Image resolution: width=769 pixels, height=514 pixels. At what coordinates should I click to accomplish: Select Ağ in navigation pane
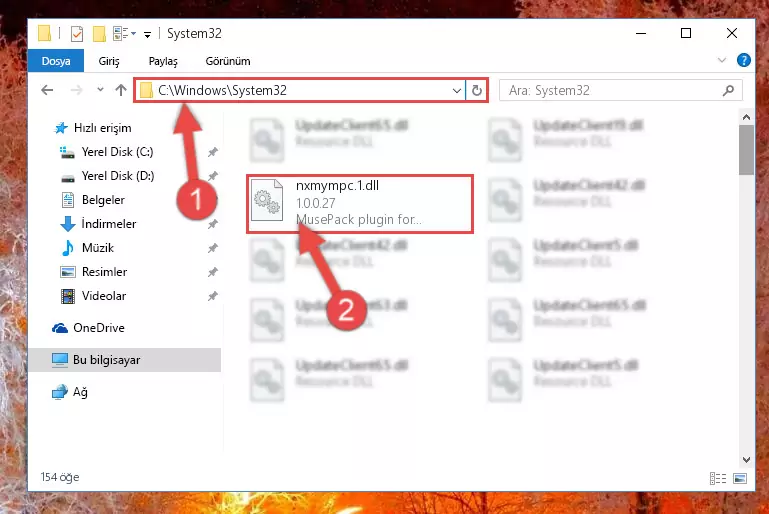[x=80, y=392]
